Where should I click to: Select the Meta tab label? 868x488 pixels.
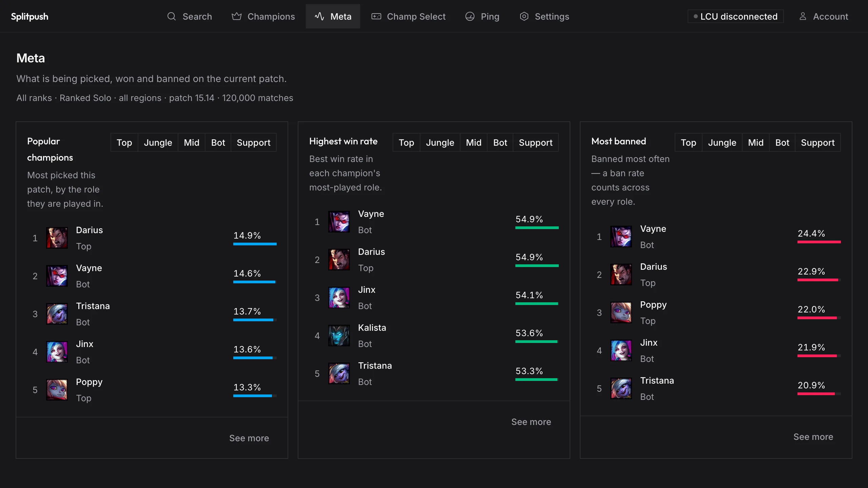341,16
